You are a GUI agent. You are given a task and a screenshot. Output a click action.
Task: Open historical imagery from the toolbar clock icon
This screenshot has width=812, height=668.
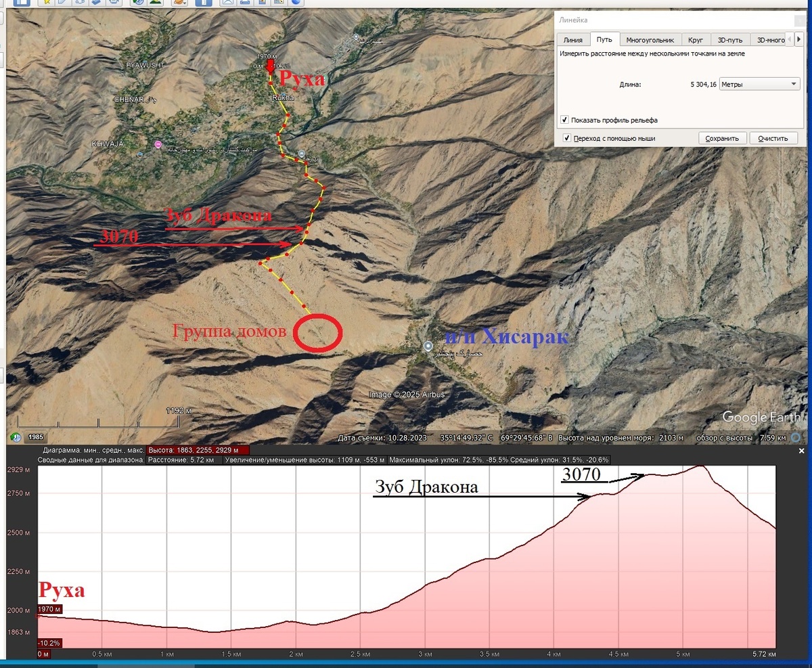137,3
